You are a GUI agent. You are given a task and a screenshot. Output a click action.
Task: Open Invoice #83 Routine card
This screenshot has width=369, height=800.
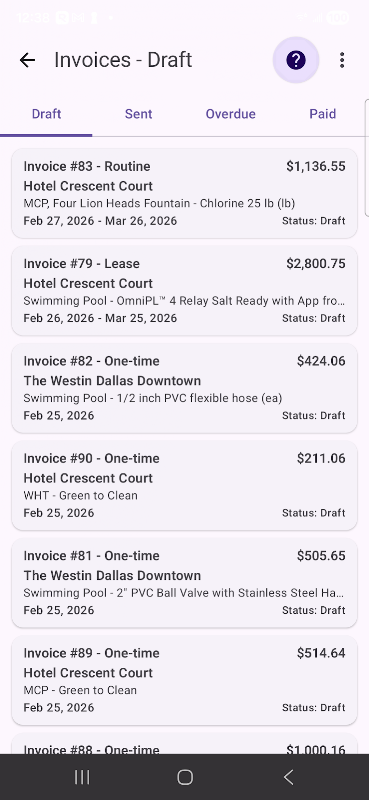(x=184, y=193)
